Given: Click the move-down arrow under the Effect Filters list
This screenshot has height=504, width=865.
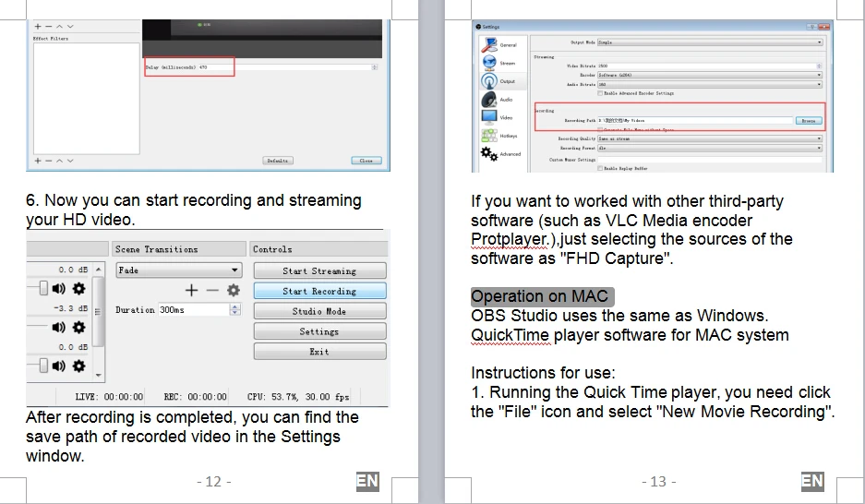Looking at the screenshot, I should click(x=70, y=161).
